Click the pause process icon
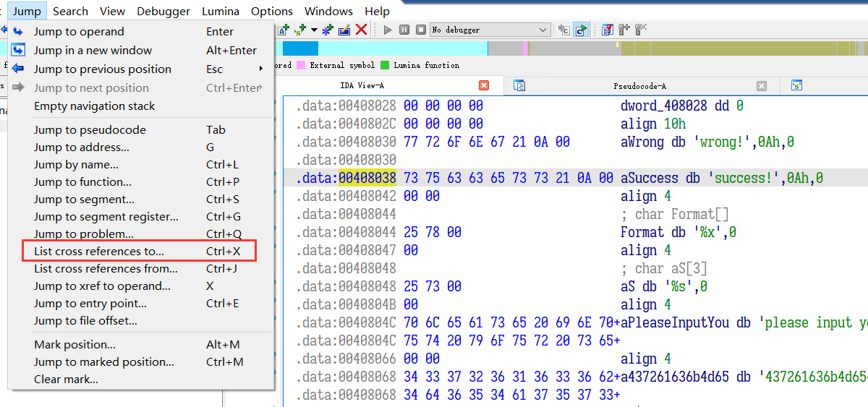Image resolution: width=868 pixels, height=407 pixels. [404, 30]
